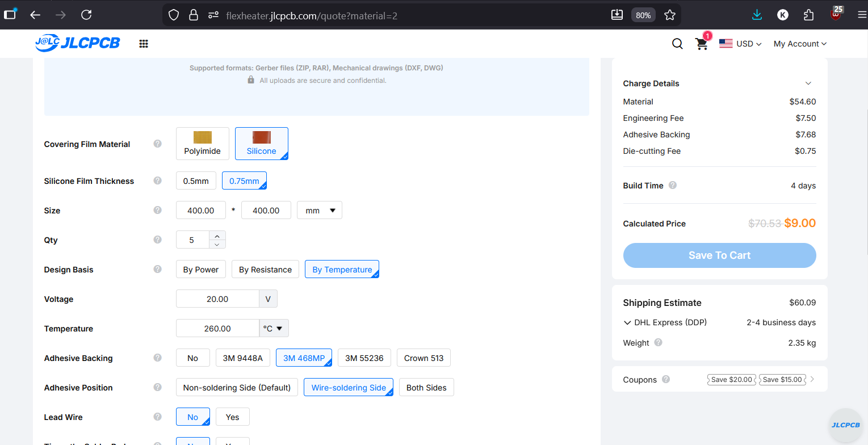Bookmark this page with the star icon
Screen dimensions: 868x445
(x=670, y=15)
